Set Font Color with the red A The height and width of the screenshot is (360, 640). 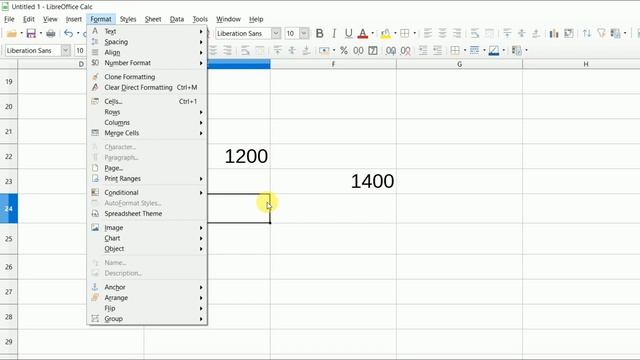[x=363, y=33]
